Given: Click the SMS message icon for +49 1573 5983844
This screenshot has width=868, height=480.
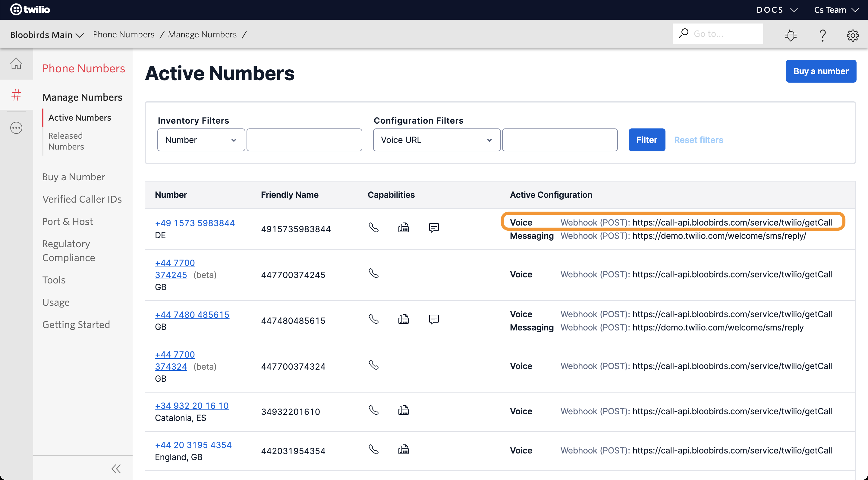Looking at the screenshot, I should click(434, 228).
